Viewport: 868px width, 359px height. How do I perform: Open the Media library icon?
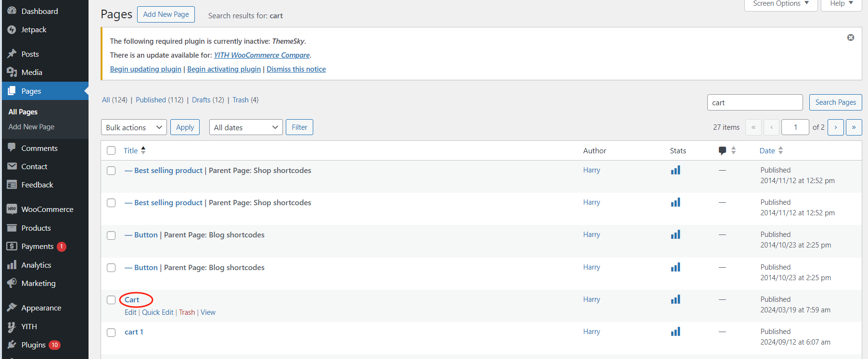pos(12,73)
